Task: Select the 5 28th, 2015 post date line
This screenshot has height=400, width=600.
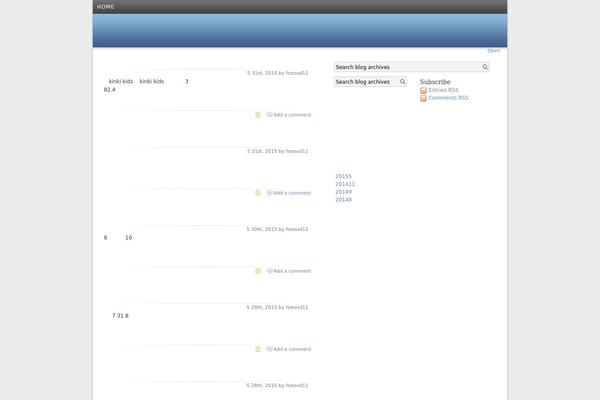Action: [277, 385]
